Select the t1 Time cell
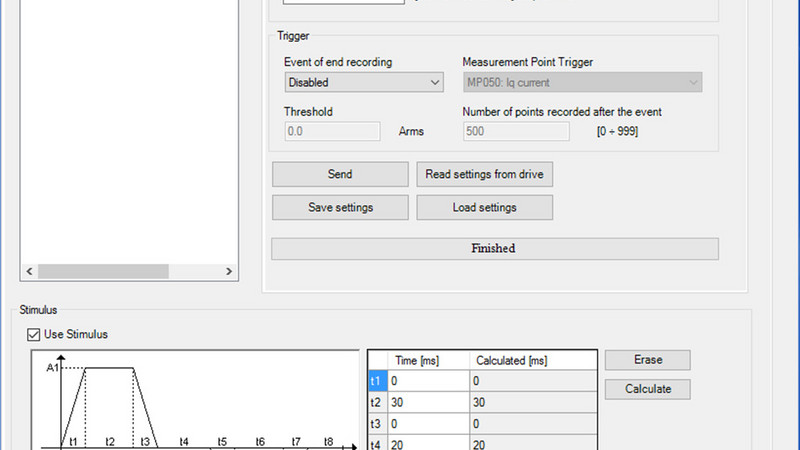Screen dimensions: 800x450 [x=429, y=381]
